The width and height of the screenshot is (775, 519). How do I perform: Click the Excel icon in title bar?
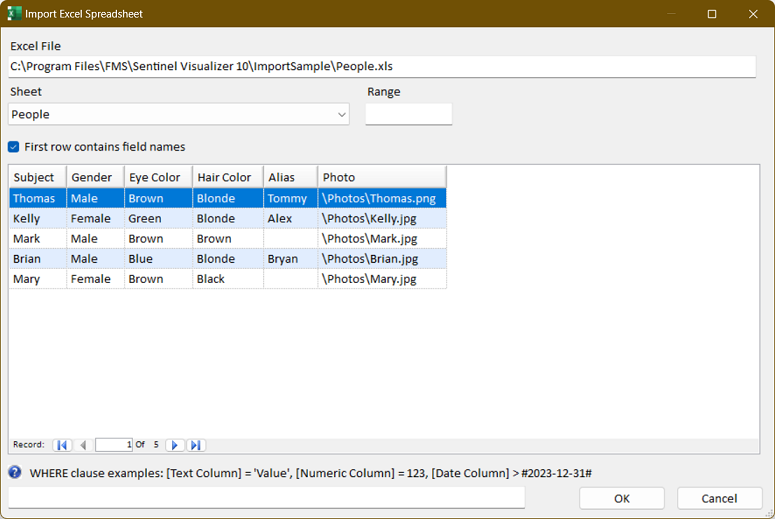tap(14, 13)
